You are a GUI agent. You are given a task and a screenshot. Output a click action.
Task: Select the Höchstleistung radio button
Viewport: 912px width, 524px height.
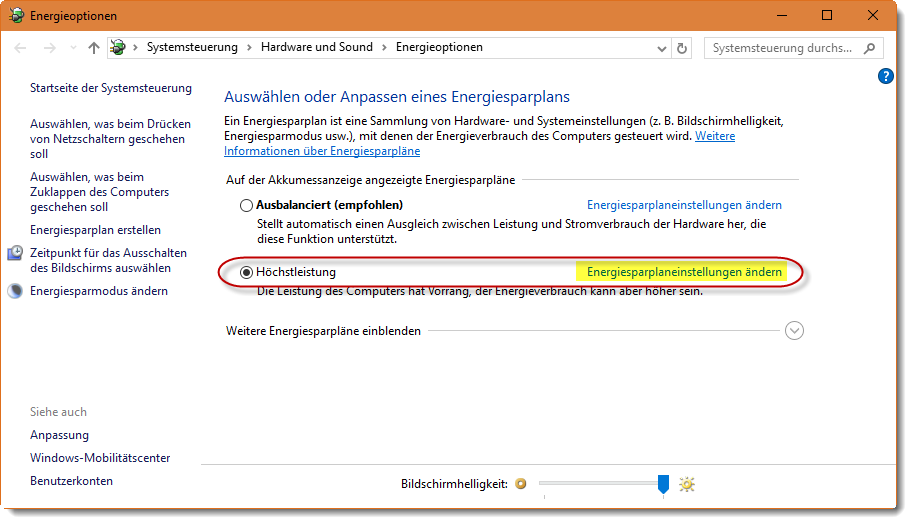(246, 272)
